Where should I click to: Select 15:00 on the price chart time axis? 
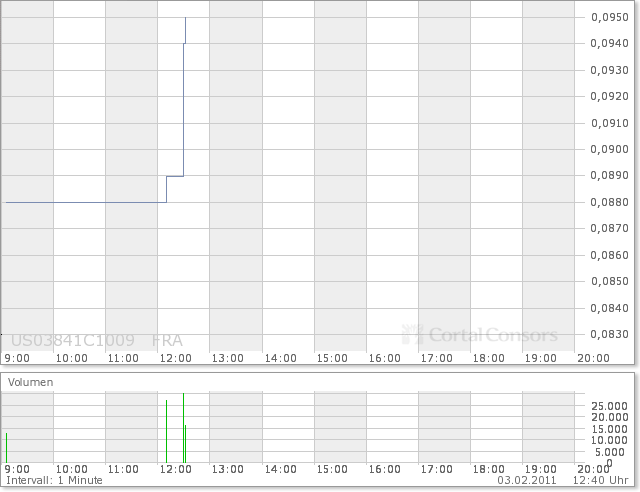coord(332,358)
